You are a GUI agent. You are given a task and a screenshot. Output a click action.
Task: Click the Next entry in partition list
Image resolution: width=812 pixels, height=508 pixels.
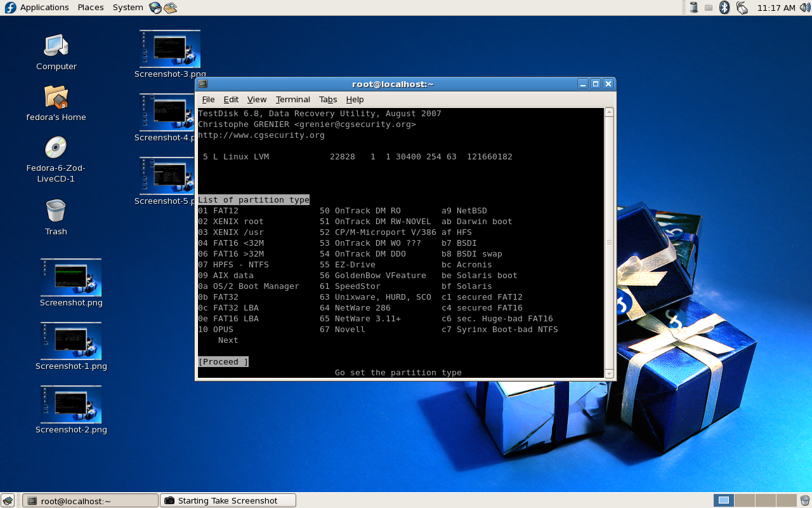coord(228,340)
